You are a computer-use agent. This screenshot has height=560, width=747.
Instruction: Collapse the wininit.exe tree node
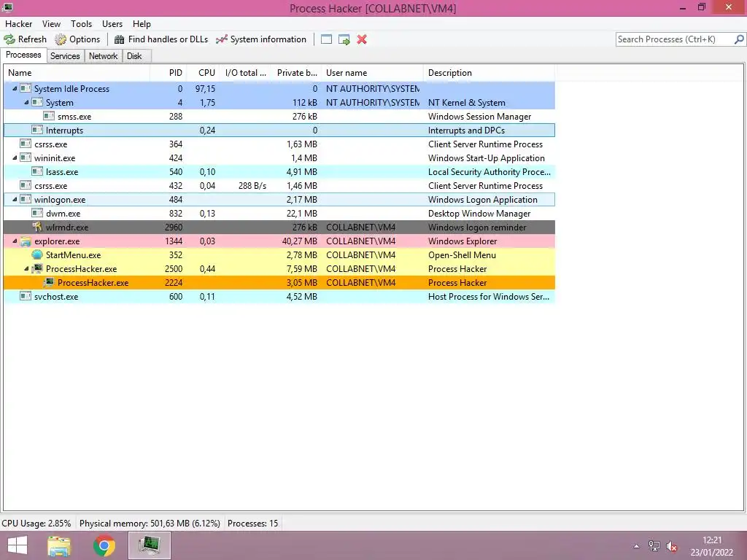point(15,157)
